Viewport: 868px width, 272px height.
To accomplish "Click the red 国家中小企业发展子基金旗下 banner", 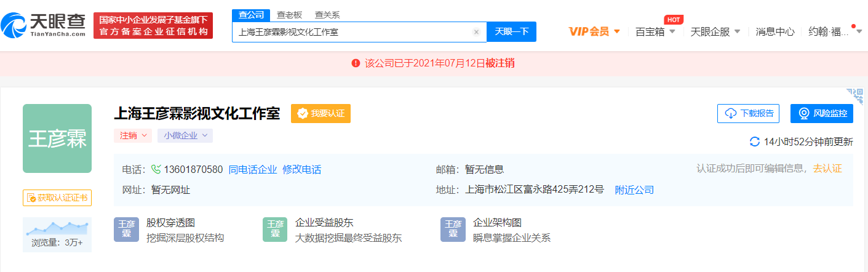I will tap(153, 25).
